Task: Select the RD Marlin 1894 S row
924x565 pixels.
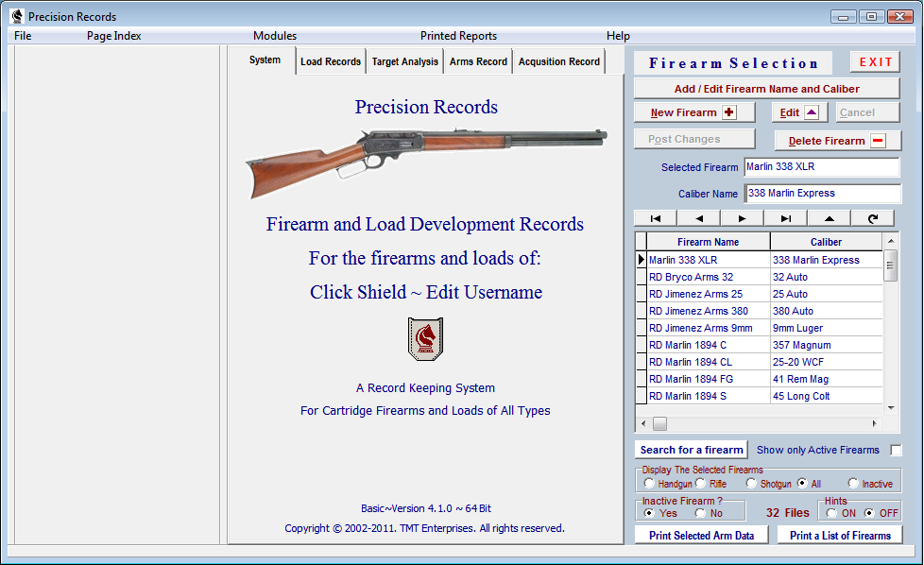Action: (x=759, y=397)
